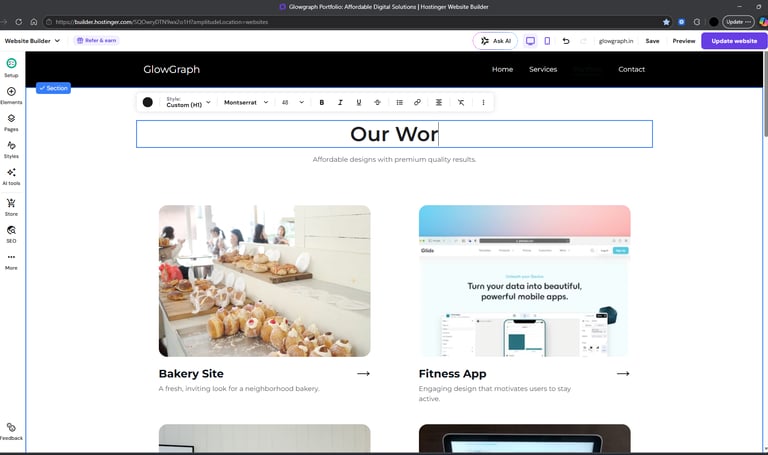Open the glowgraph.in domain link
The height and width of the screenshot is (455, 768).
[x=616, y=41]
